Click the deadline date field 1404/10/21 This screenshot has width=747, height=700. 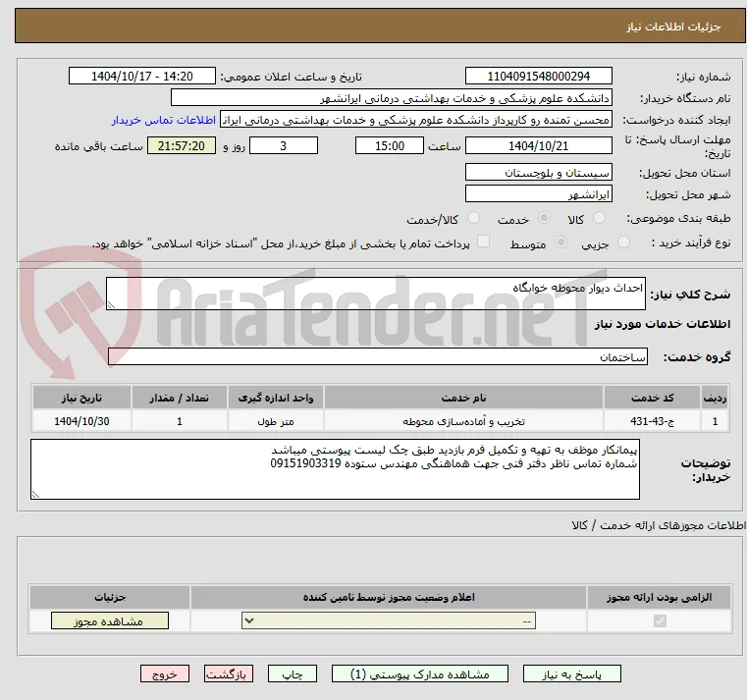pyautogui.click(x=538, y=146)
